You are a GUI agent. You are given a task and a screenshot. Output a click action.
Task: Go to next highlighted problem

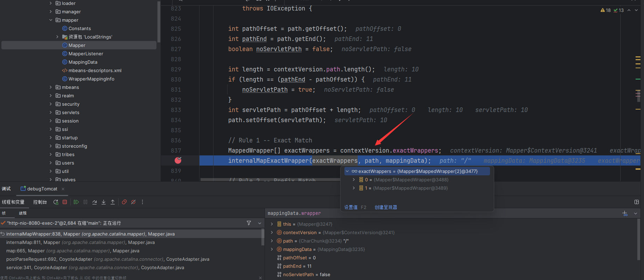click(x=636, y=10)
